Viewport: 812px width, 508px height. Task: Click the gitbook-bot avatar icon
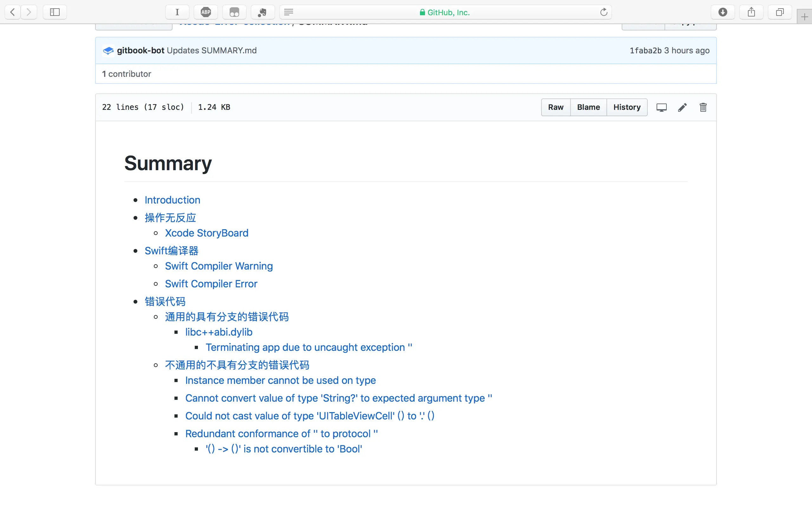tap(108, 51)
